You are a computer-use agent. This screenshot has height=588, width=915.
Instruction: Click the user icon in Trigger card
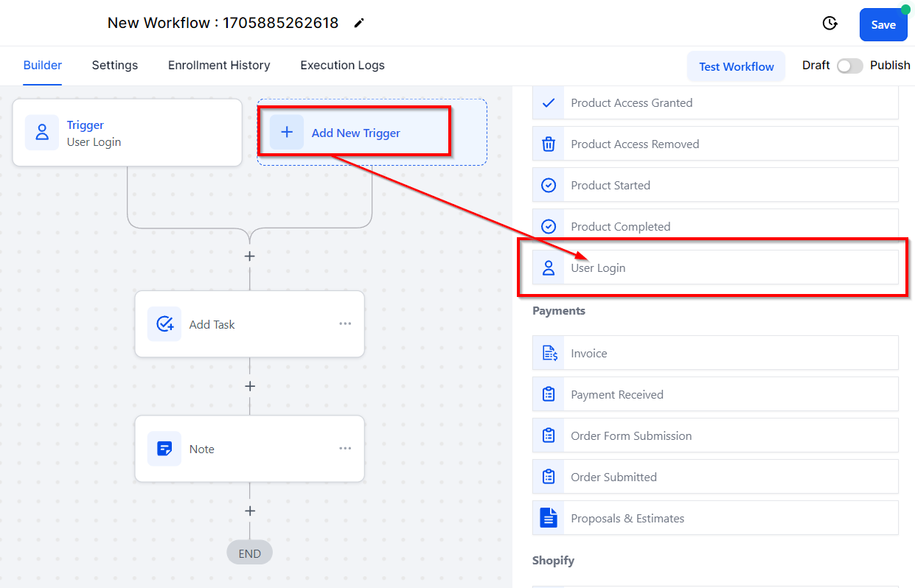click(42, 133)
